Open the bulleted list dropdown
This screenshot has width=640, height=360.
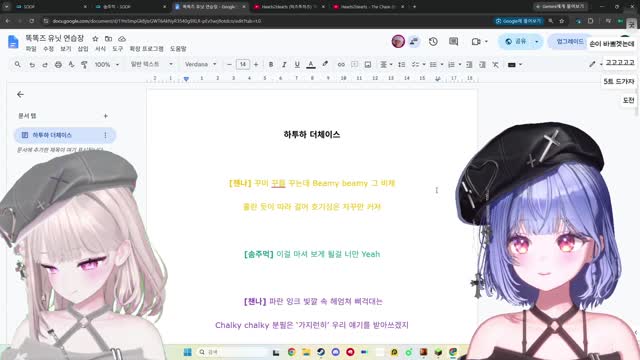pos(436,64)
